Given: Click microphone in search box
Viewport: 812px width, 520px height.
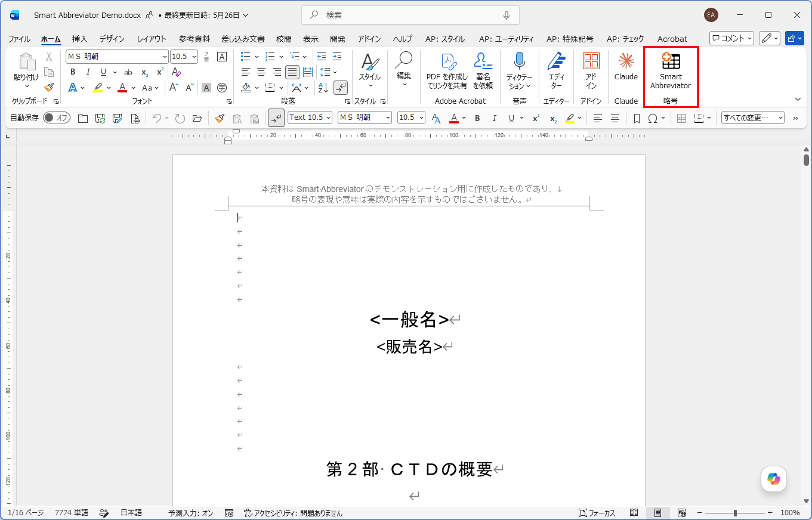Looking at the screenshot, I should pos(506,15).
